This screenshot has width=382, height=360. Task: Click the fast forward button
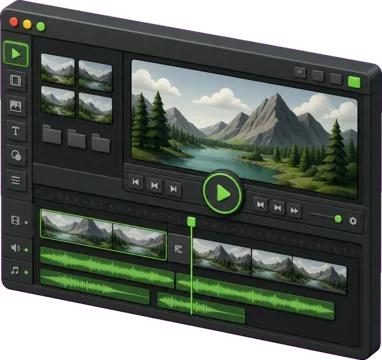tap(294, 210)
